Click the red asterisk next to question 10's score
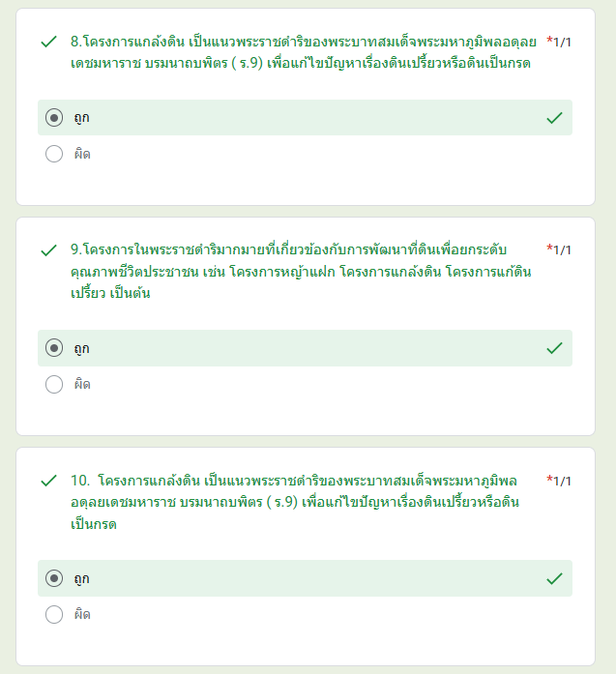This screenshot has width=616, height=674. coord(549,479)
